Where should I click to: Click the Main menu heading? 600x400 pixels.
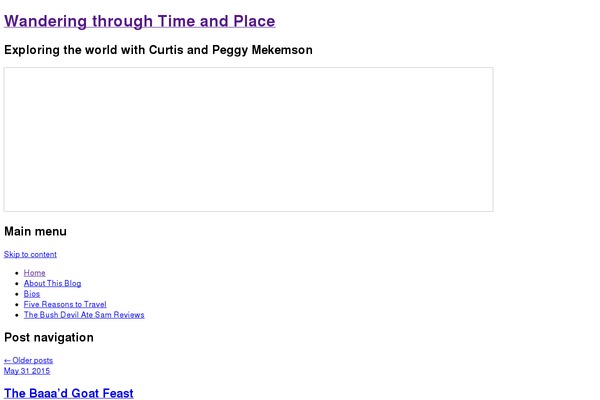(x=35, y=231)
